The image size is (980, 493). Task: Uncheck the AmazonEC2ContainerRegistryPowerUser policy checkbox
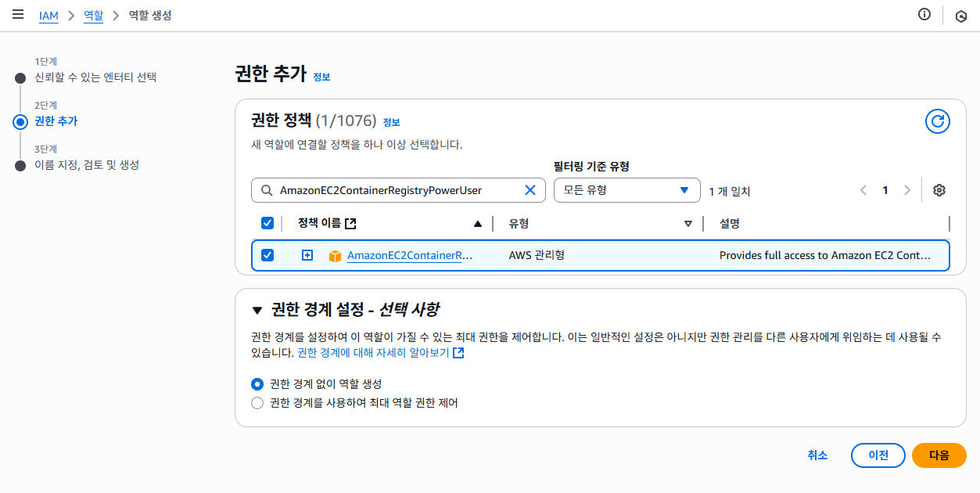pyautogui.click(x=267, y=255)
